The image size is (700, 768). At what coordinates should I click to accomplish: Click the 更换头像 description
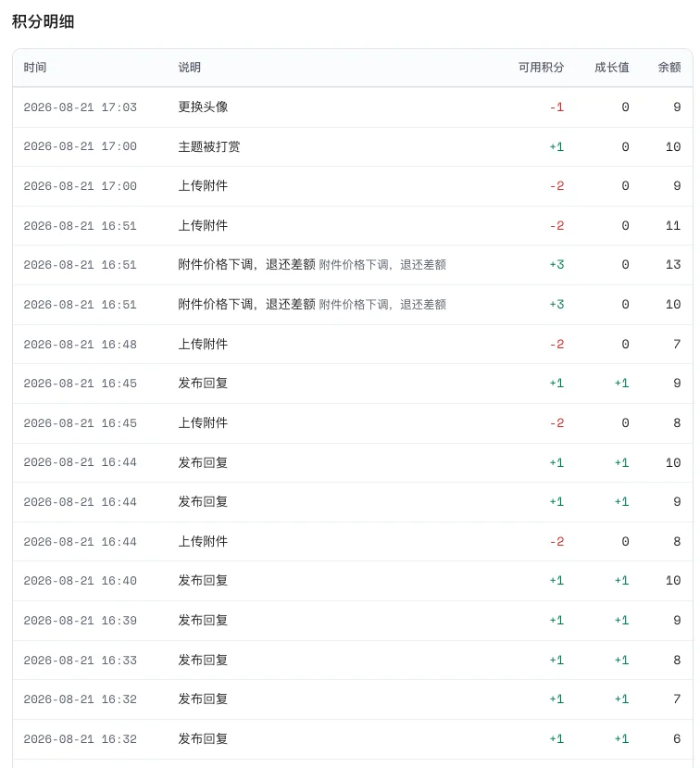click(203, 107)
